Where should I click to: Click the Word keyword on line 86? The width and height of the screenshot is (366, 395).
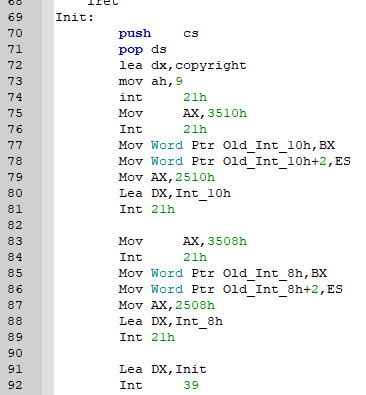[167, 289]
